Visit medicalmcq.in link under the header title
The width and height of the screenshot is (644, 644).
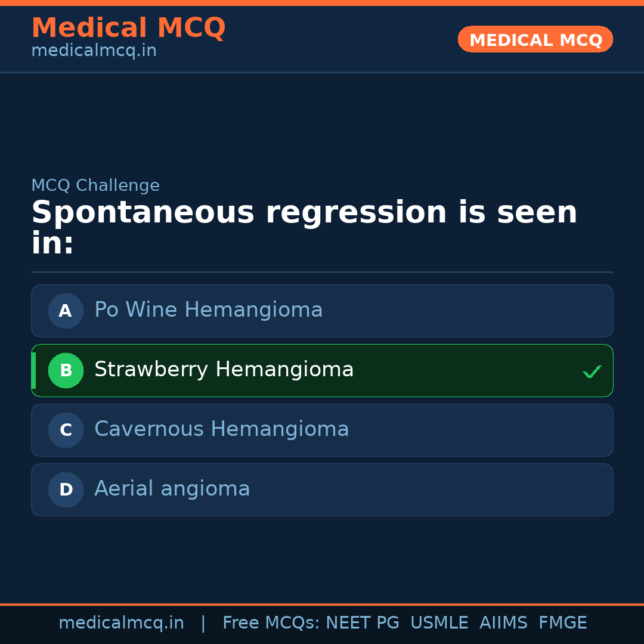[94, 51]
